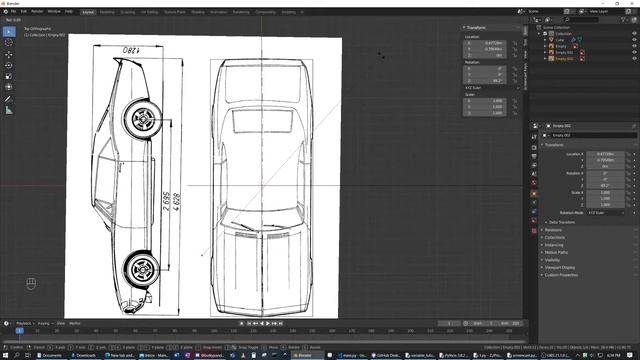
Task: Select the Cursor tool
Action: 9,42
